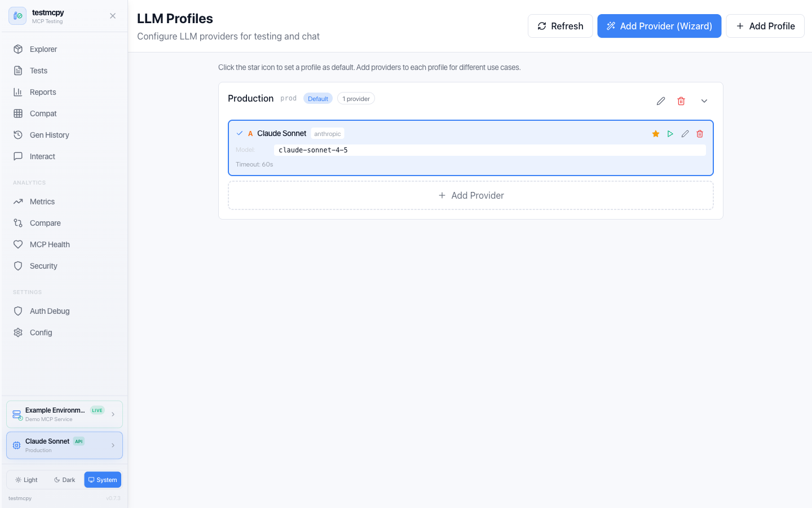Click the Default badge on Production
Screen dimensions: 812x508
click(x=318, y=99)
